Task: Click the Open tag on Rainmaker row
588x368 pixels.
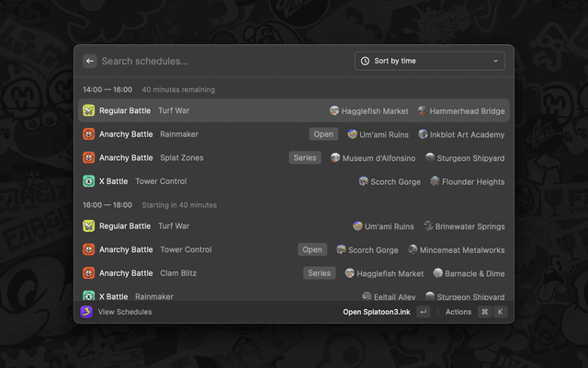Action: coord(323,134)
